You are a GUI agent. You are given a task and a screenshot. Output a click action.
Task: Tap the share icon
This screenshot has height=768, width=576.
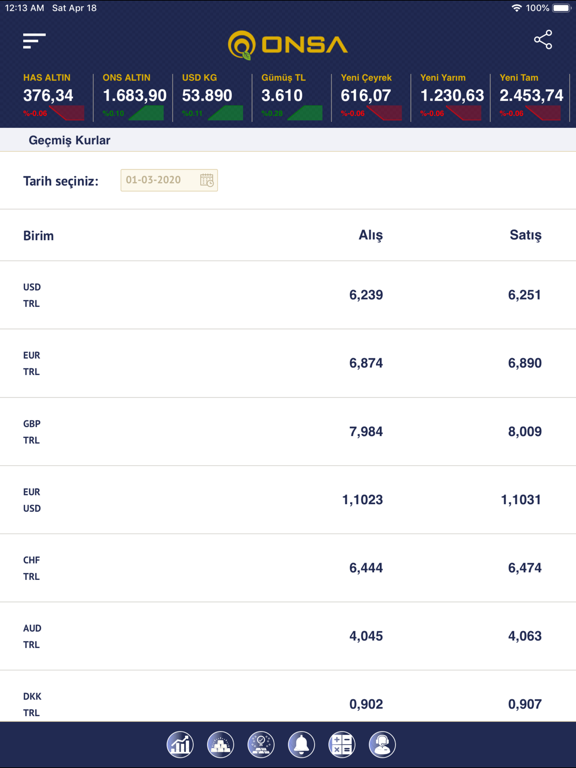543,40
